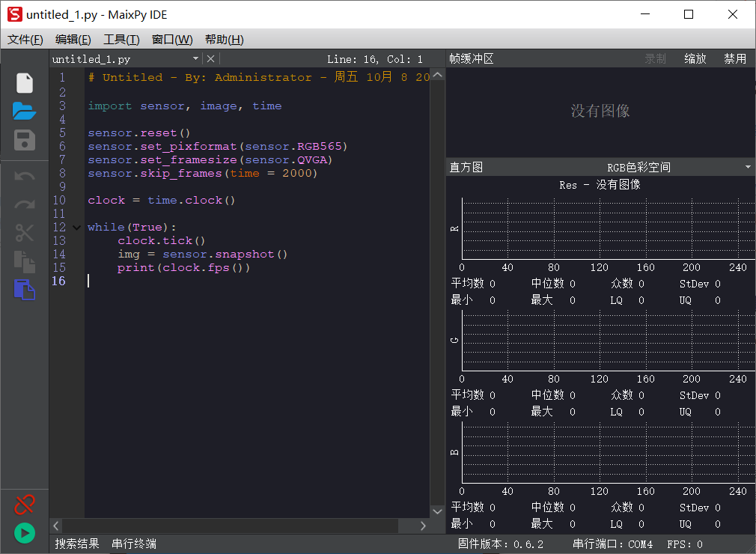756x554 pixels.
Task: Click the 录制 record control
Action: pyautogui.click(x=654, y=58)
